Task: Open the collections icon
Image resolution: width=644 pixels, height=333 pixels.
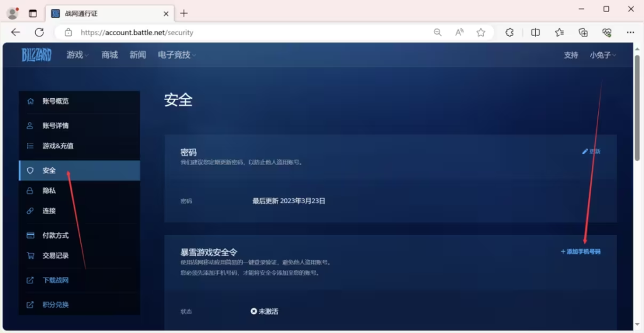Action: tap(583, 33)
